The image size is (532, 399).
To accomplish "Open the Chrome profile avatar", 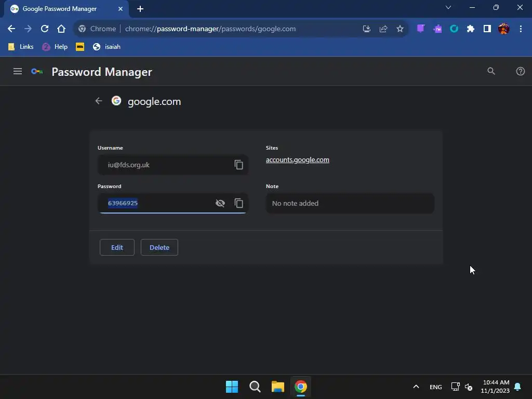I will click(504, 29).
